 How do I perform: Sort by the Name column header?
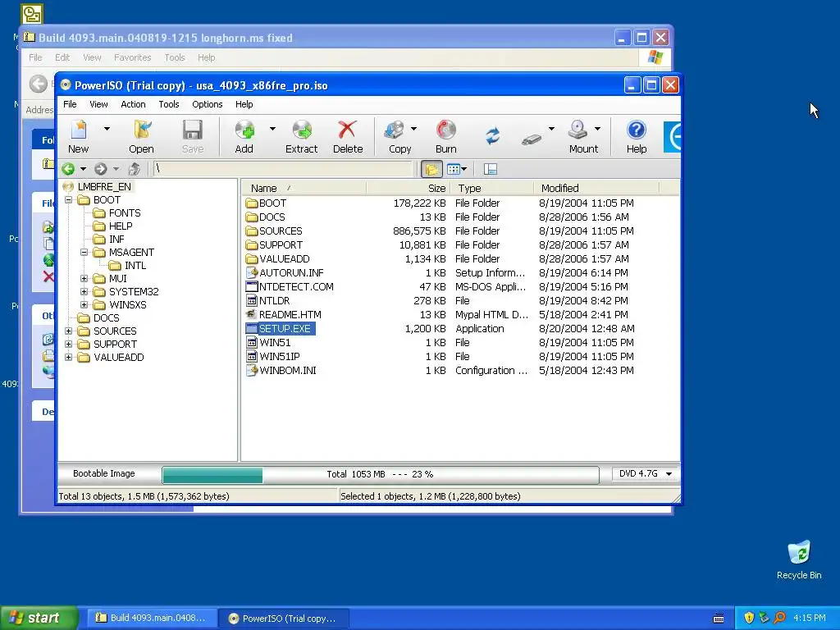click(x=304, y=188)
